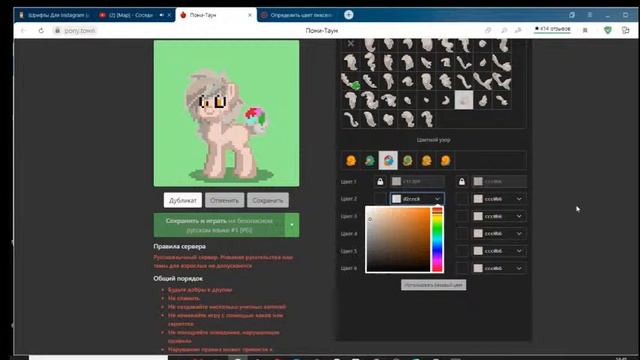Click the site lock icon beside pony.town
The image size is (640, 360).
pos(58,31)
